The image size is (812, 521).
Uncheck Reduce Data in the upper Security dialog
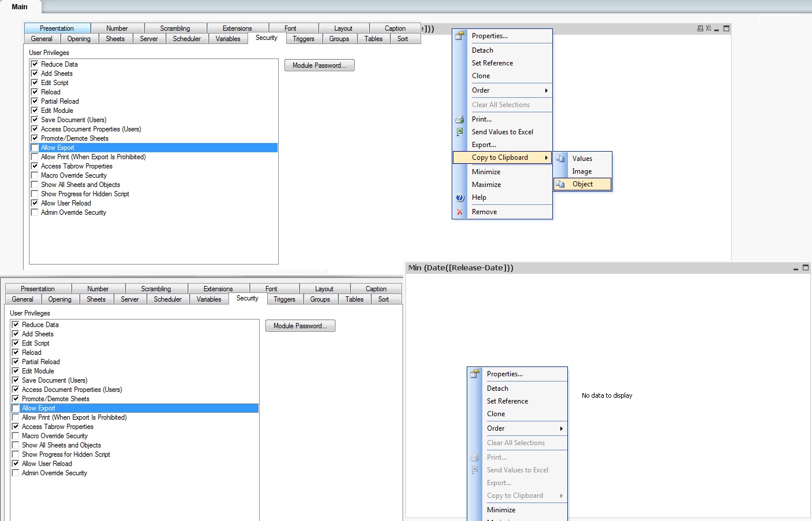pos(35,64)
